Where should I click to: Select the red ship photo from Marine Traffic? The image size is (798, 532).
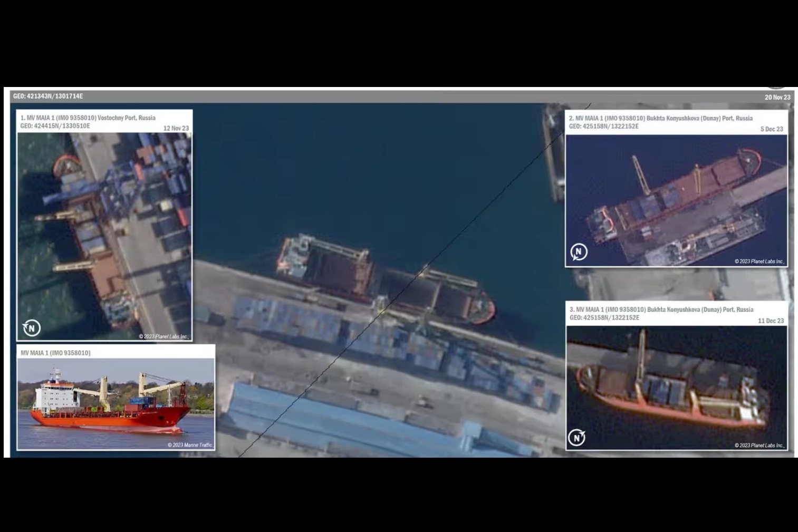[116, 404]
